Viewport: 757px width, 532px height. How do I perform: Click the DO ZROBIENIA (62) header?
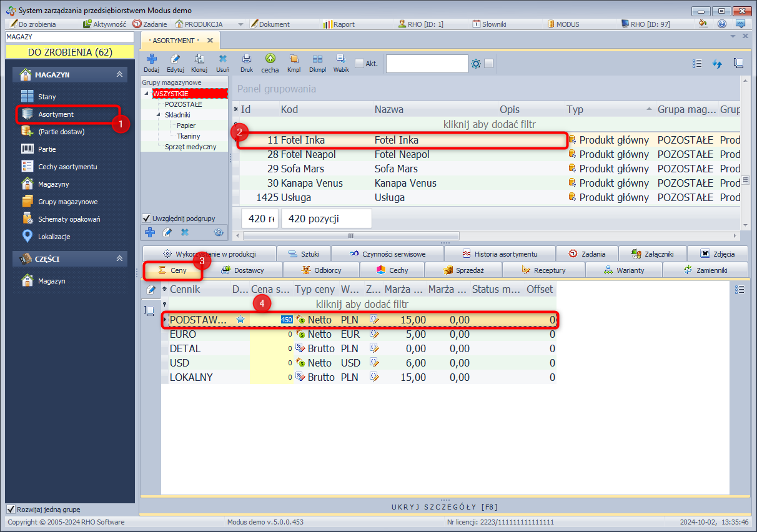[x=70, y=52]
